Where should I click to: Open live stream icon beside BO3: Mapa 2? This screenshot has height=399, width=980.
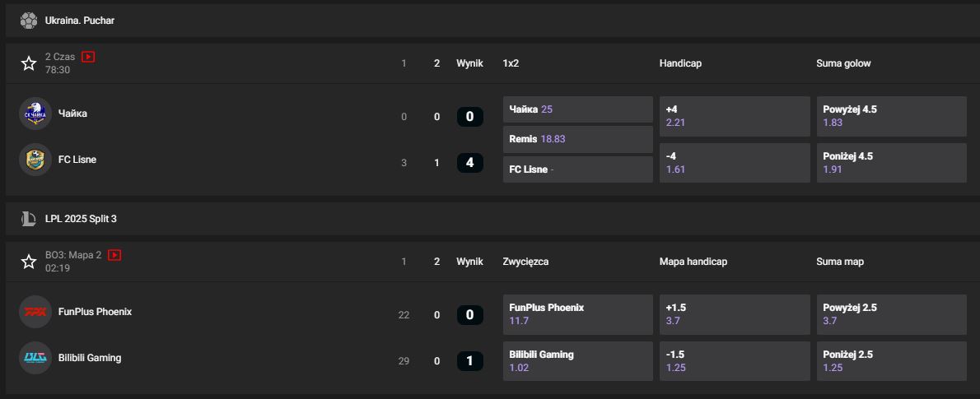click(114, 255)
